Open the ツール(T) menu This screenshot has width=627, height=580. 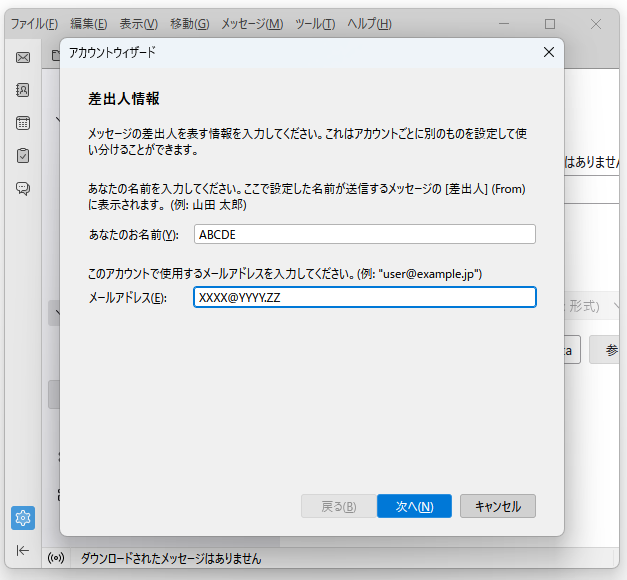coord(315,23)
